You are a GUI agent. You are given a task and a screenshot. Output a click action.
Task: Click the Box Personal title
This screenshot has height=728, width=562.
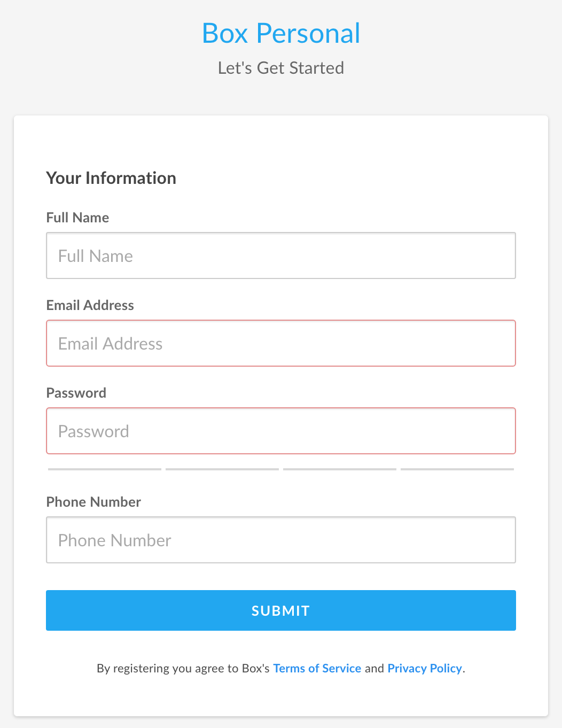pos(281,33)
